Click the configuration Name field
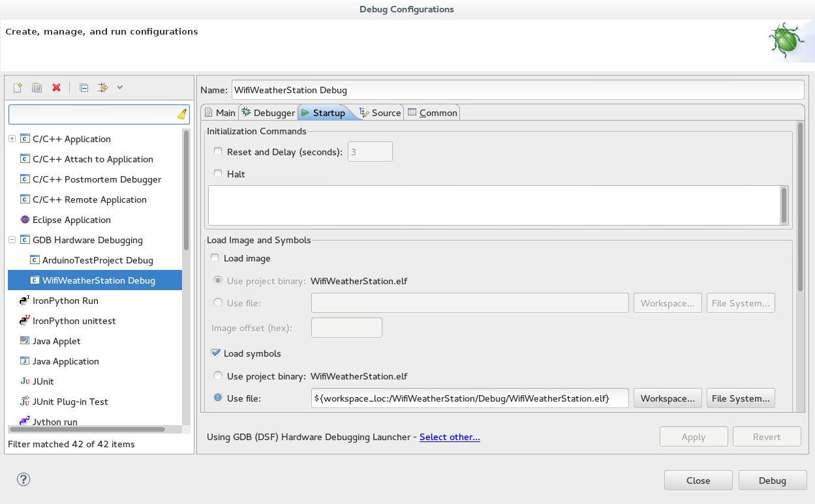Image resolution: width=815 pixels, height=504 pixels. point(517,90)
